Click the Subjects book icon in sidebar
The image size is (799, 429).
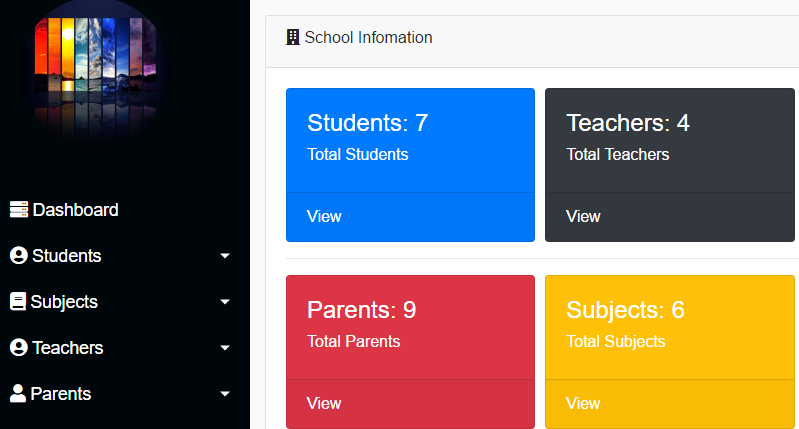pyautogui.click(x=18, y=302)
